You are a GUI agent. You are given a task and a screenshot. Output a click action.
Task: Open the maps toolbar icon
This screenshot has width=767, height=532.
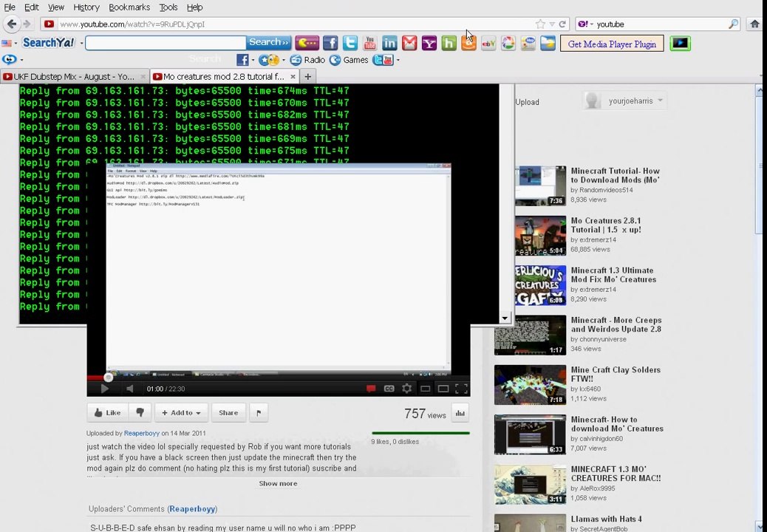(528, 43)
